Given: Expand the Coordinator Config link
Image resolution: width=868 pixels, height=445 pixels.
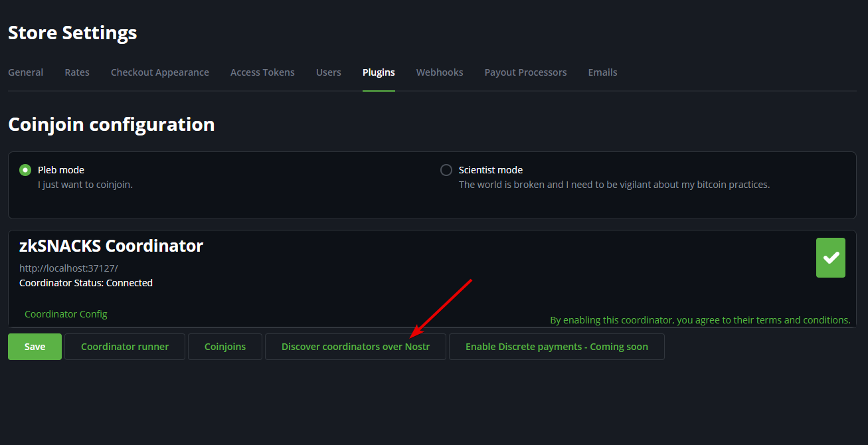Looking at the screenshot, I should point(66,314).
